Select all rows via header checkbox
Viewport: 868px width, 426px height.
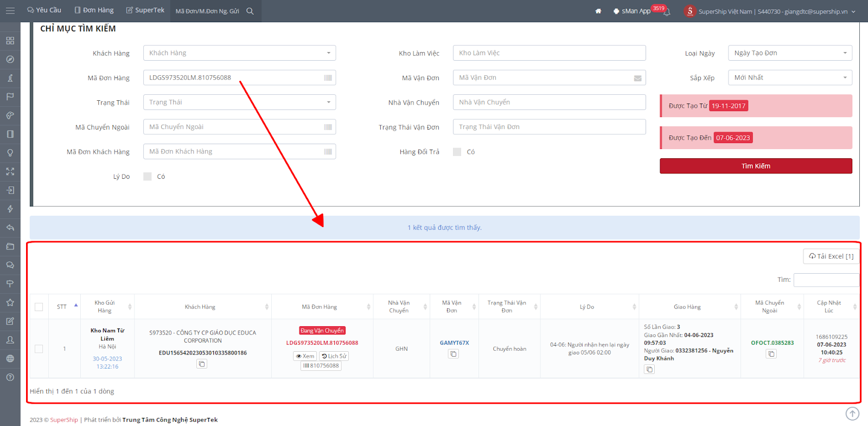(39, 307)
